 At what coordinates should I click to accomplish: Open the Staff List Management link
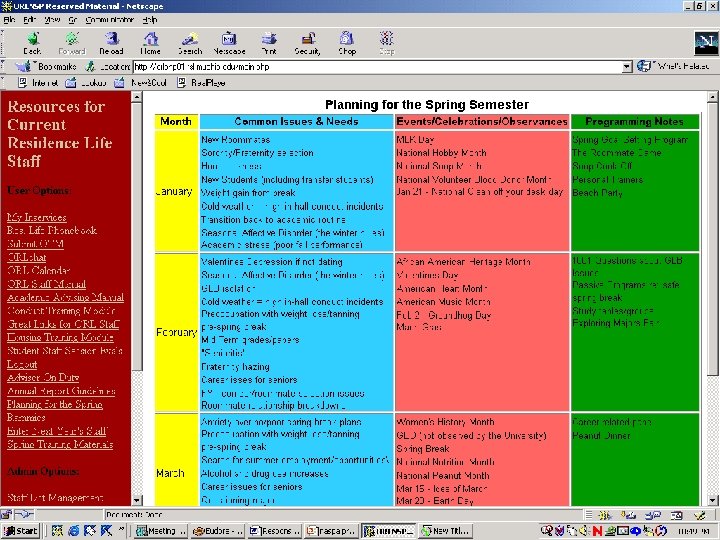(x=56, y=498)
